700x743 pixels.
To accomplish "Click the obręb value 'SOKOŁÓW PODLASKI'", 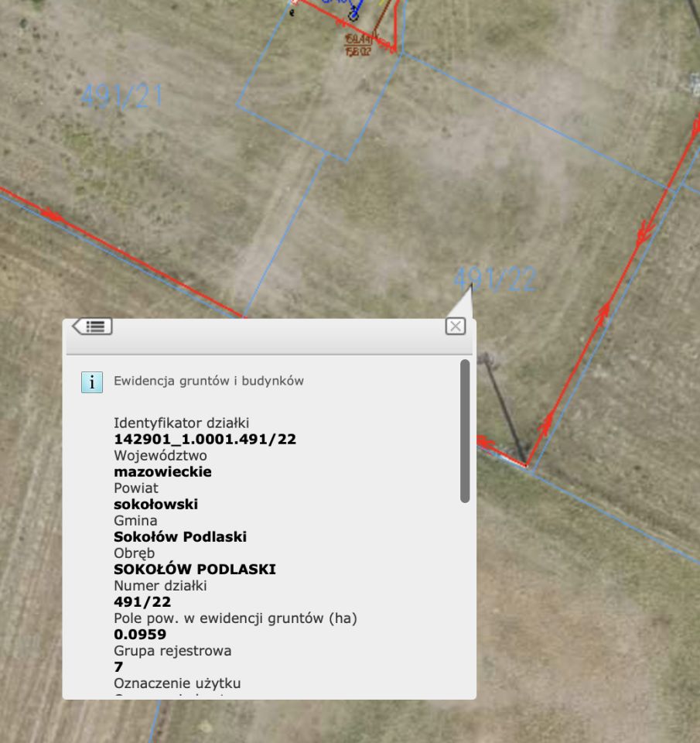I will [x=195, y=569].
